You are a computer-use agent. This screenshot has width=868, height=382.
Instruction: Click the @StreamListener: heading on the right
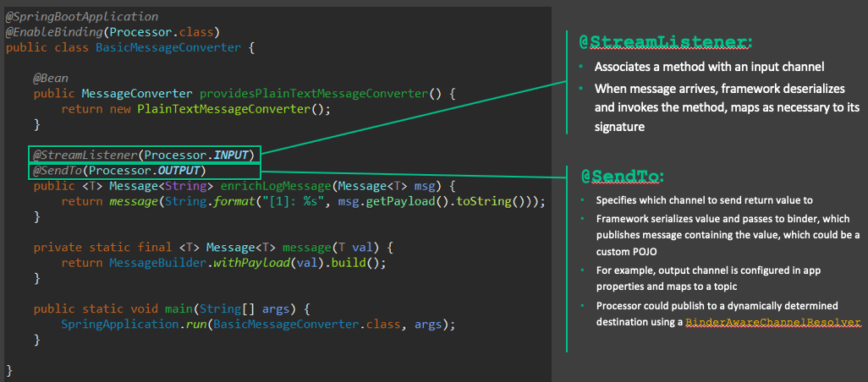tap(666, 42)
